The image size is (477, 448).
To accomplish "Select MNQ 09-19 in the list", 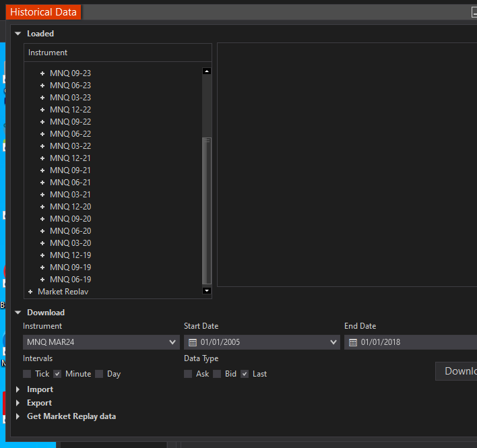I will click(70, 267).
